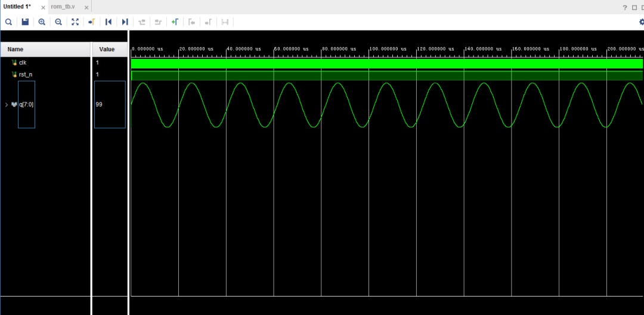
Task: Jump to the last time (Go to End)
Action: (x=125, y=22)
